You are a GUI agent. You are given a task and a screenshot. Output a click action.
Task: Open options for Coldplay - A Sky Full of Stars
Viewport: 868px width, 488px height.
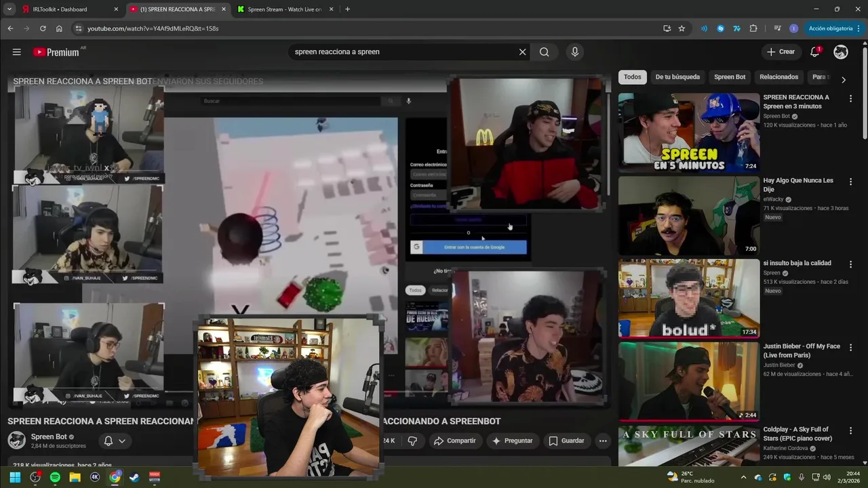850,430
